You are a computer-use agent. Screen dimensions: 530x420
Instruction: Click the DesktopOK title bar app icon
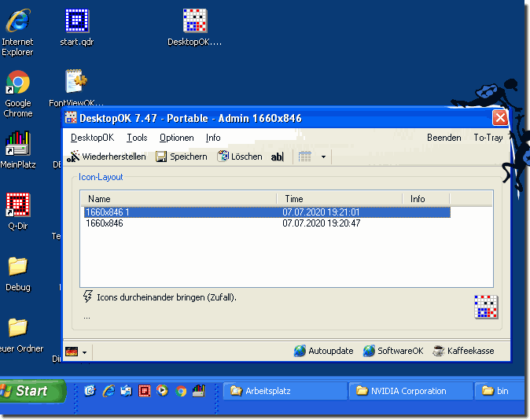(x=71, y=117)
